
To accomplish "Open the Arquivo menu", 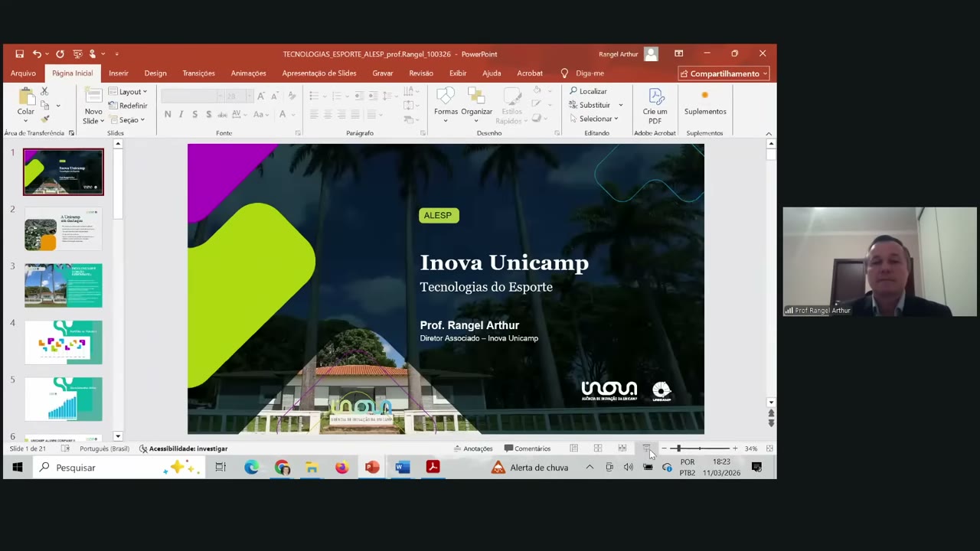I will coord(23,73).
